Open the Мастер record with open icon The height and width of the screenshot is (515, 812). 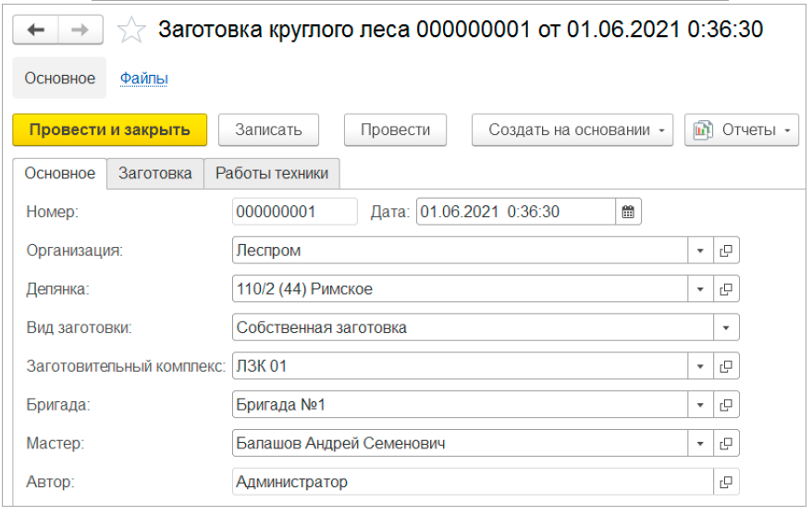click(x=726, y=444)
